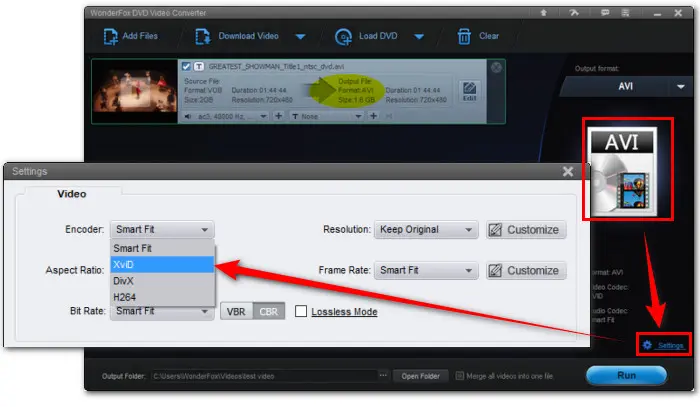Enable Merge all videos into one file

[x=459, y=376]
